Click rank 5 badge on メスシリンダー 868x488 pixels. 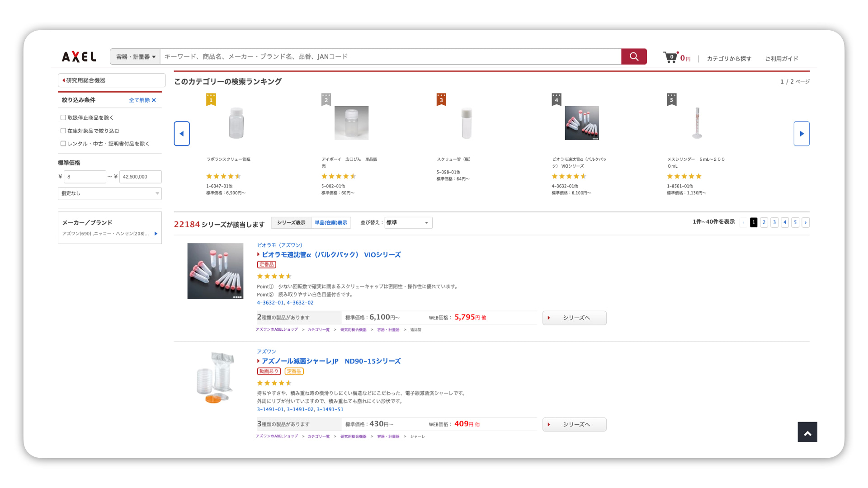coord(671,99)
